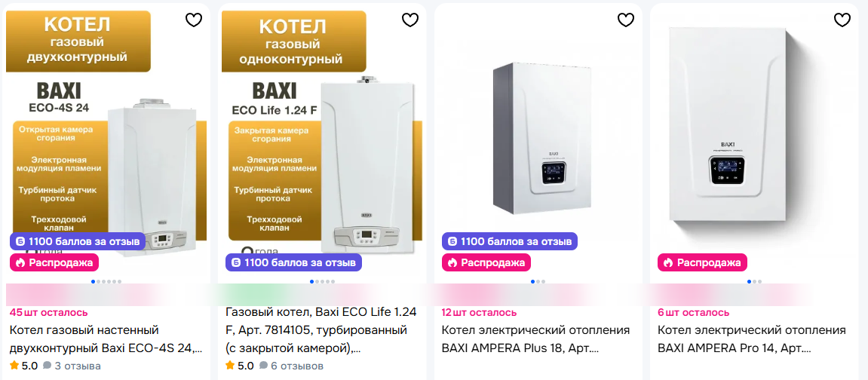The width and height of the screenshot is (868, 380).
Task: Click '1100 баллов за отзыв' badge on AMPERA Plus card
Action: [x=509, y=241]
